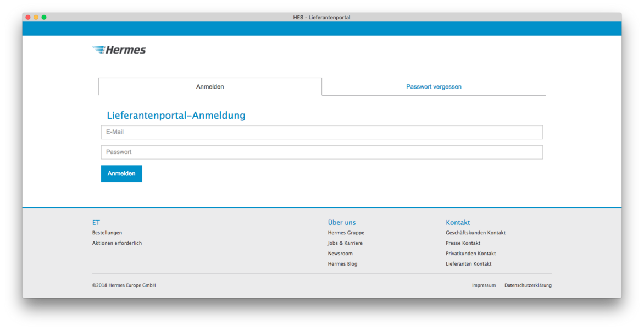Open the Hermes Blog link
This screenshot has height=330, width=644.
tap(342, 264)
